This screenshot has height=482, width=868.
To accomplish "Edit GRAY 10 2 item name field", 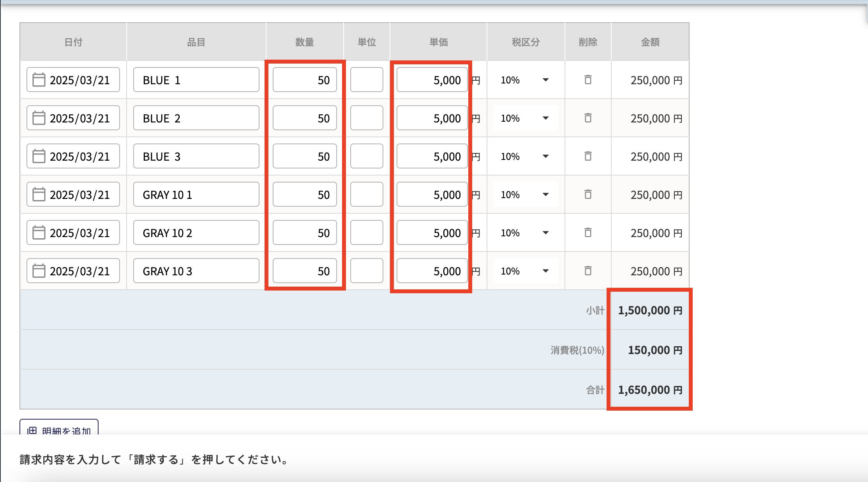I will pos(196,233).
